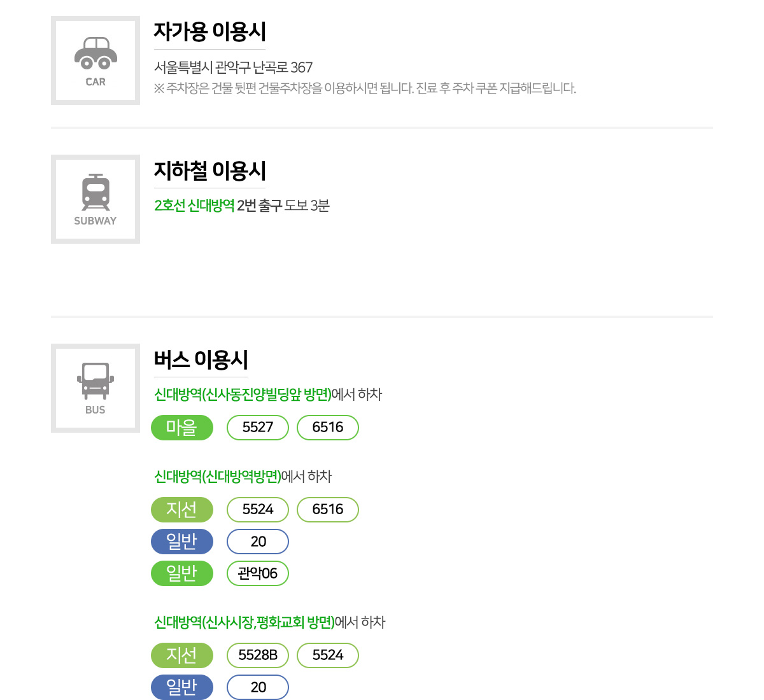Click 신대방역(신사동진양빌딩앞 방면) stop link
Image resolution: width=764 pixels, height=700 pixels.
coord(243,395)
